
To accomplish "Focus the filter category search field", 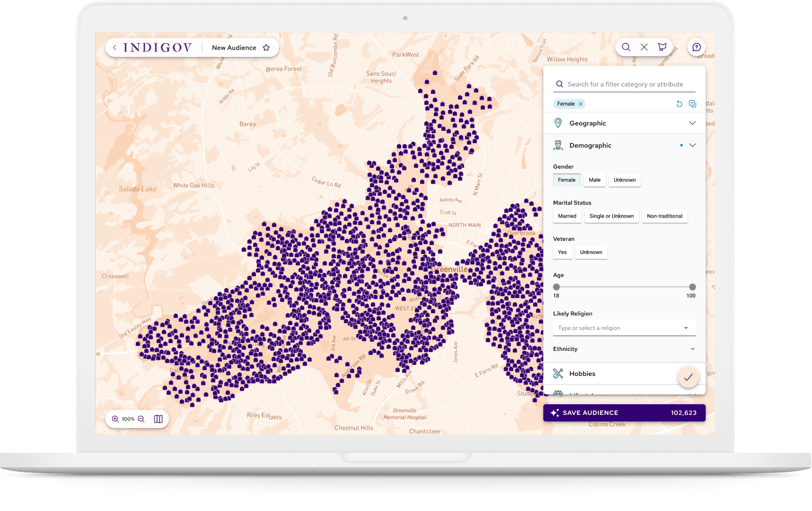I will 624,84.
